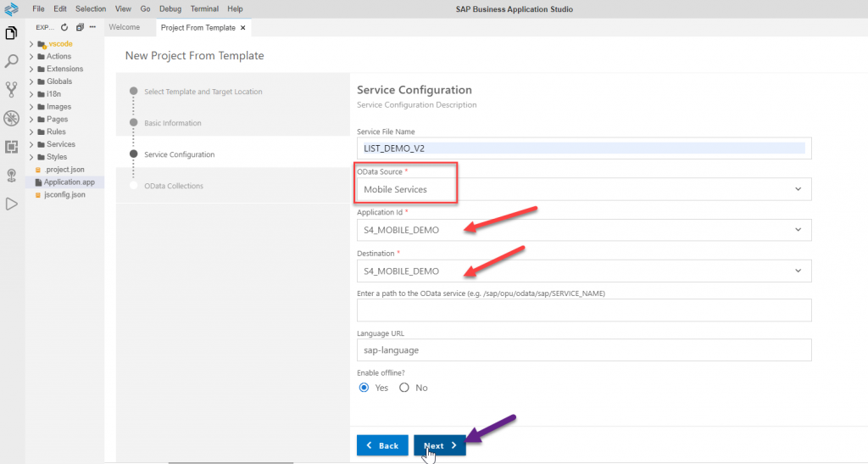The image size is (868, 464).
Task: Open the Application Id dropdown
Action: click(x=584, y=230)
